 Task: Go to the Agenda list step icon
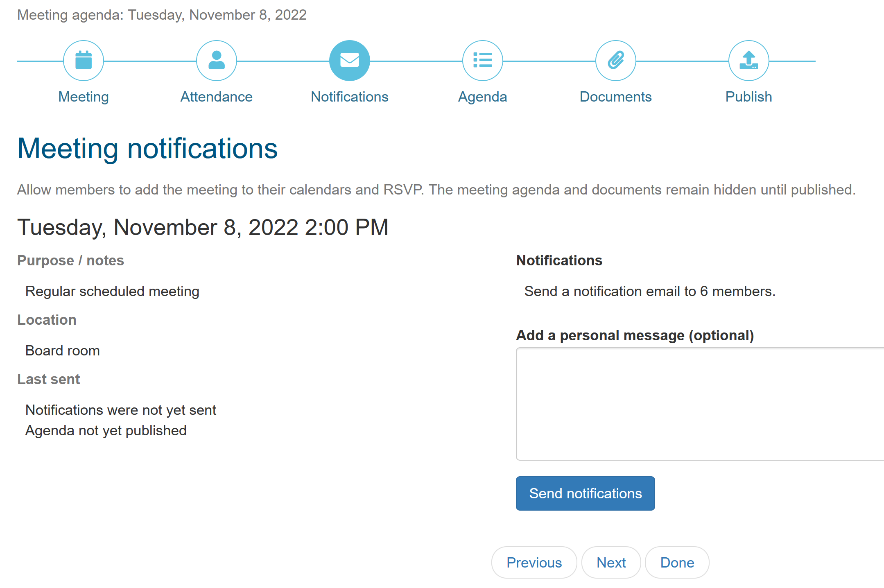tap(483, 61)
